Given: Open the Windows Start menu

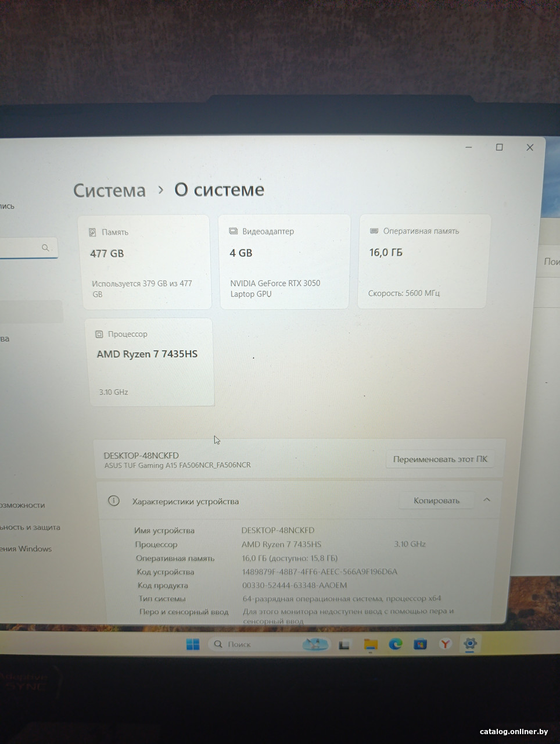Looking at the screenshot, I should pyautogui.click(x=193, y=644).
